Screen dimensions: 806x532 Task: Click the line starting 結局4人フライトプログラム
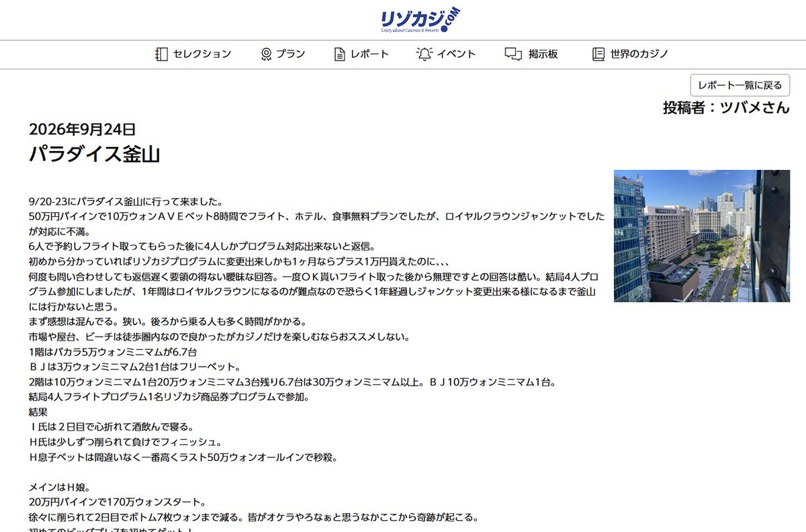[x=169, y=397]
